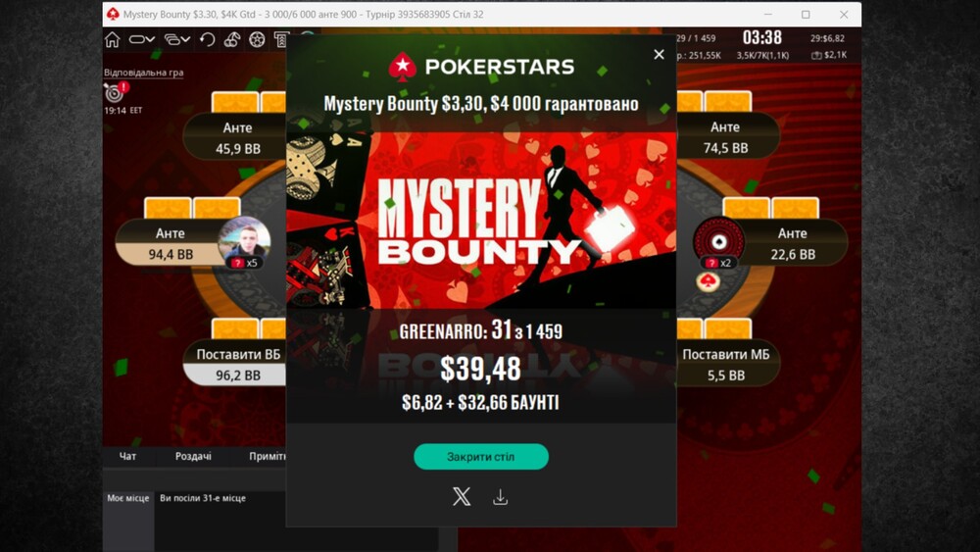Open the sports soccer ball icon
Image resolution: width=980 pixels, height=552 pixels.
257,39
